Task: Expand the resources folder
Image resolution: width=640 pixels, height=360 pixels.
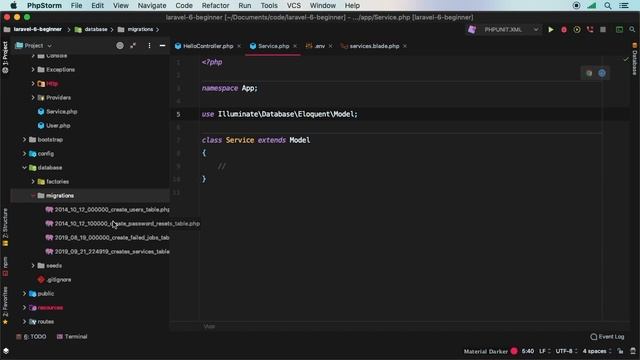Action: pos(24,307)
